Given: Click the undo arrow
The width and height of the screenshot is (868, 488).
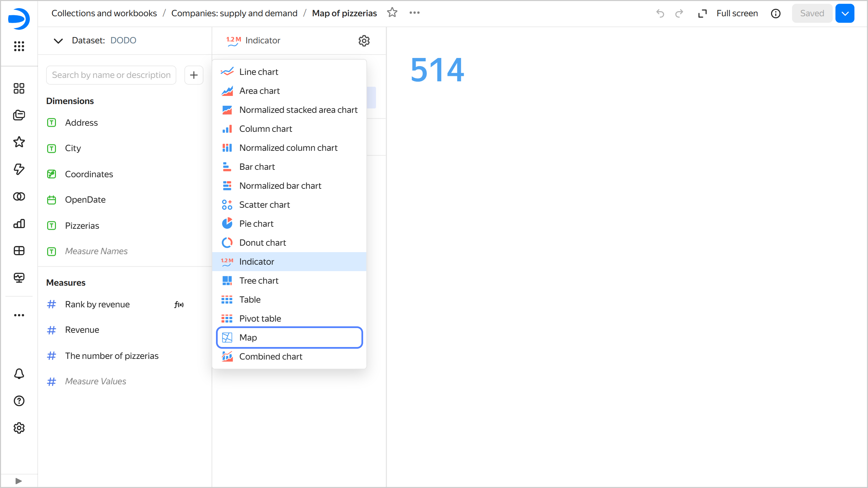Looking at the screenshot, I should 660,13.
